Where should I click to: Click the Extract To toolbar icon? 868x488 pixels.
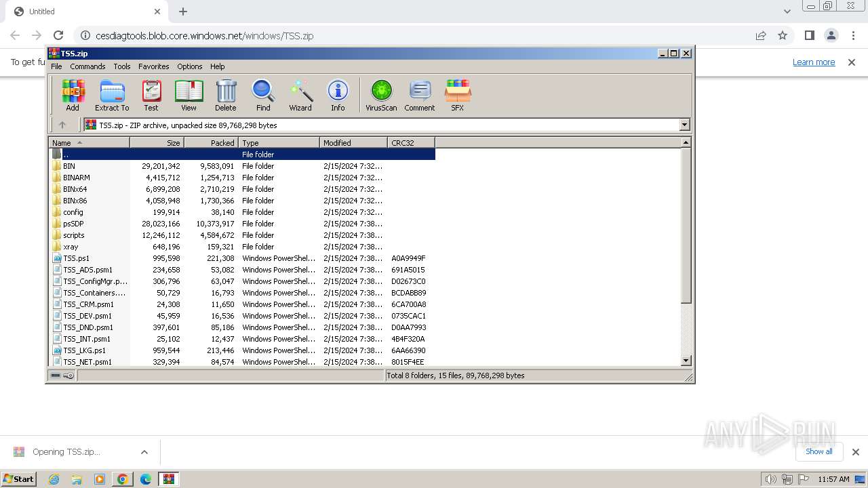click(112, 95)
